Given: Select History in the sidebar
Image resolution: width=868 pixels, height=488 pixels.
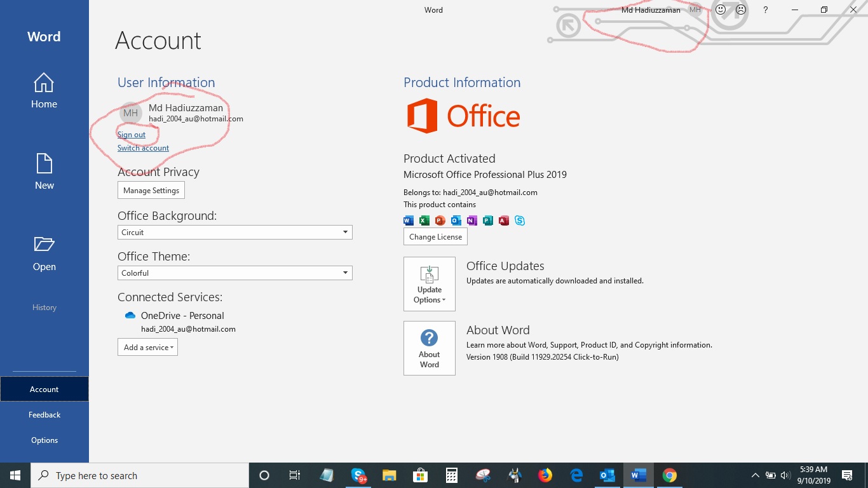Looking at the screenshot, I should pos(44,308).
